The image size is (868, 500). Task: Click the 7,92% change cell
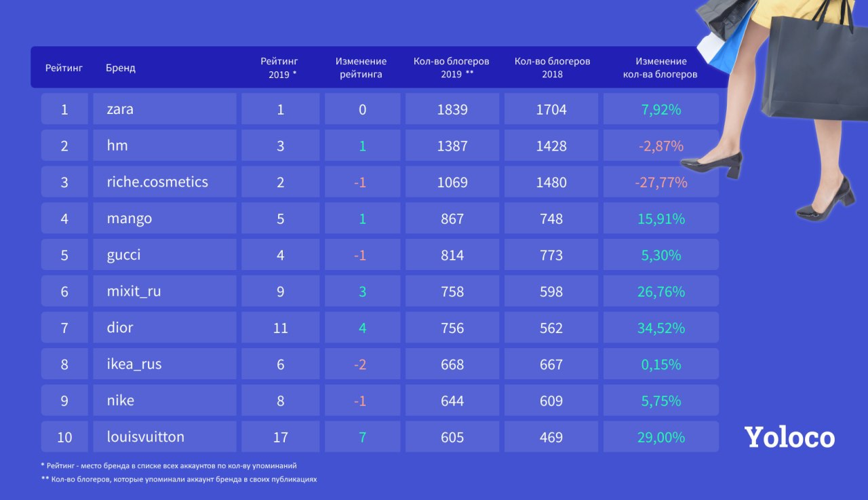click(661, 109)
